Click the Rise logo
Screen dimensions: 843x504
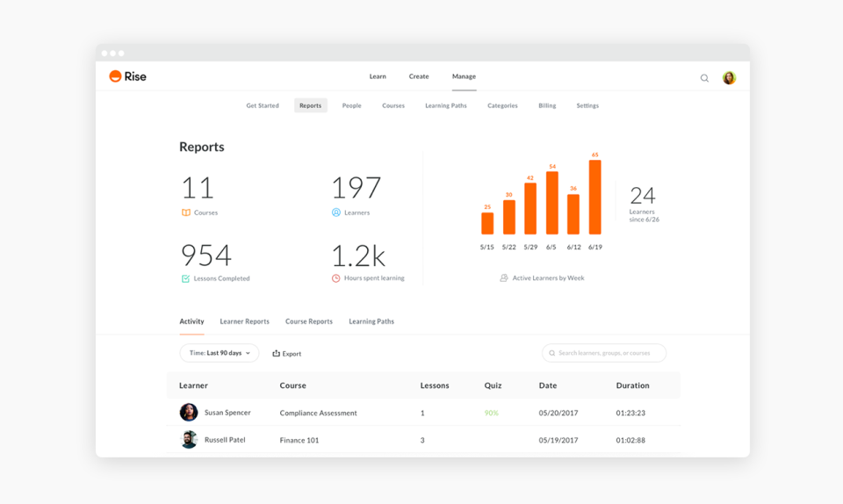(127, 76)
